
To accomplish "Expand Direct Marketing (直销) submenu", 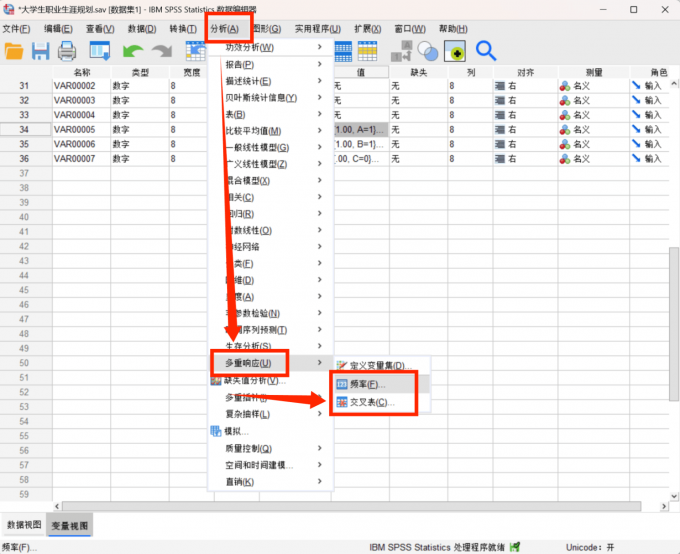I will (x=271, y=482).
